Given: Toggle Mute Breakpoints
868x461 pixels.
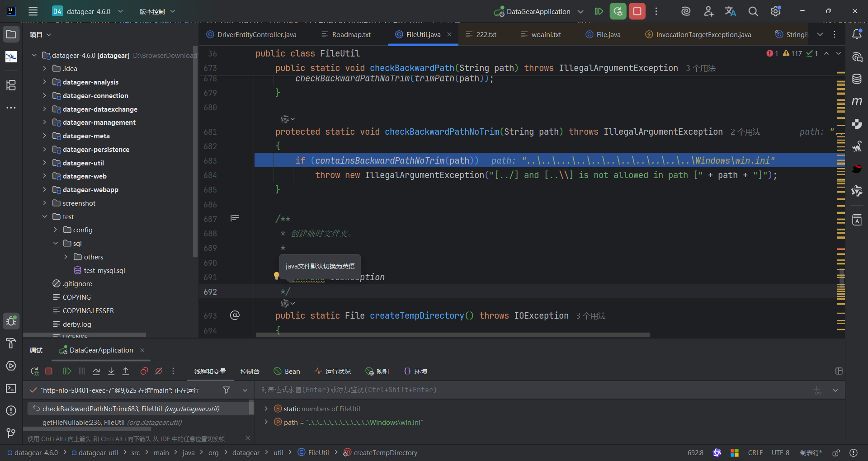Looking at the screenshot, I should pyautogui.click(x=159, y=371).
